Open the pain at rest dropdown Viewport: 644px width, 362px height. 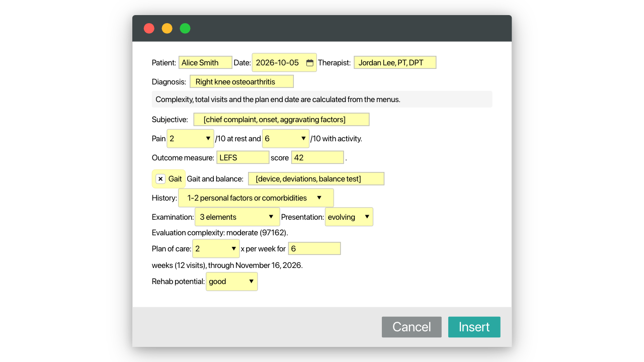(190, 138)
